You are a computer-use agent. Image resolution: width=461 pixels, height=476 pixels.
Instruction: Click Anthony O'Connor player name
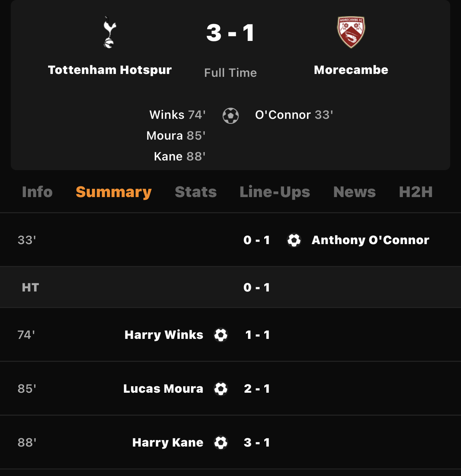[x=370, y=240]
